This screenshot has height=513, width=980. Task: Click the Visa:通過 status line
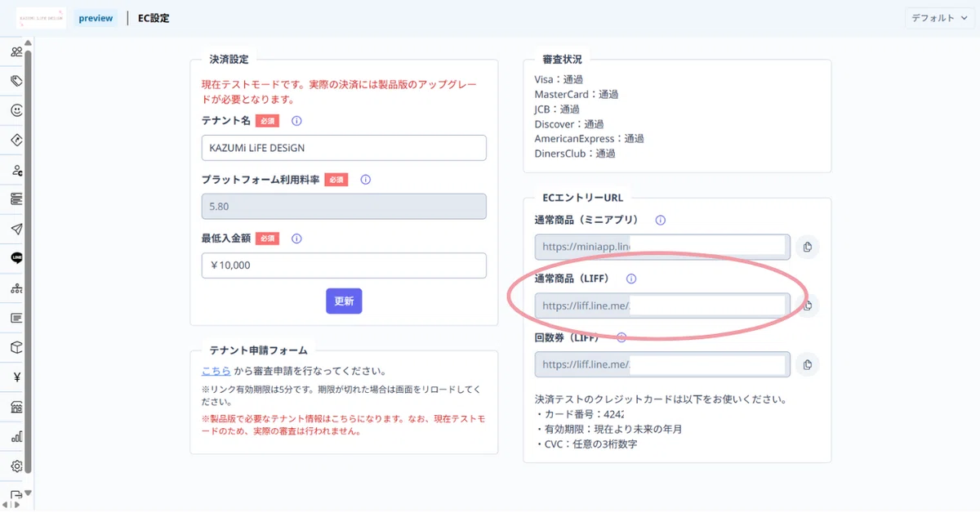[559, 79]
